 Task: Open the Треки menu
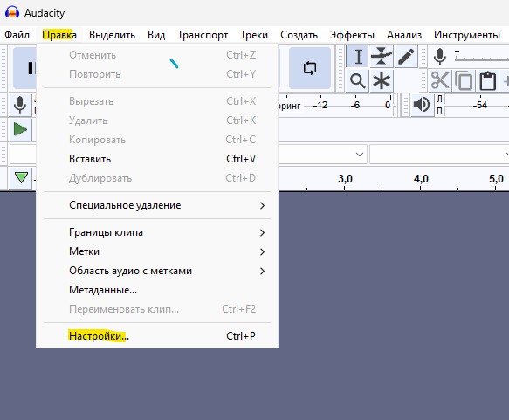tap(254, 35)
